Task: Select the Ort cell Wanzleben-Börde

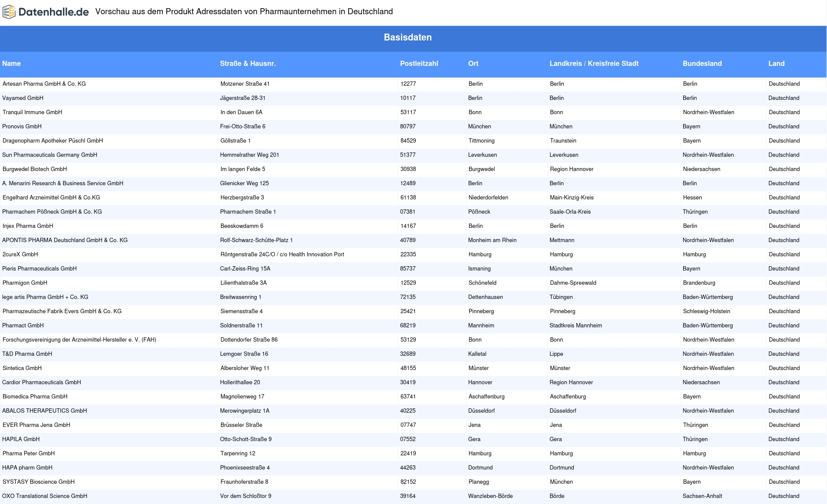Action: (491, 496)
